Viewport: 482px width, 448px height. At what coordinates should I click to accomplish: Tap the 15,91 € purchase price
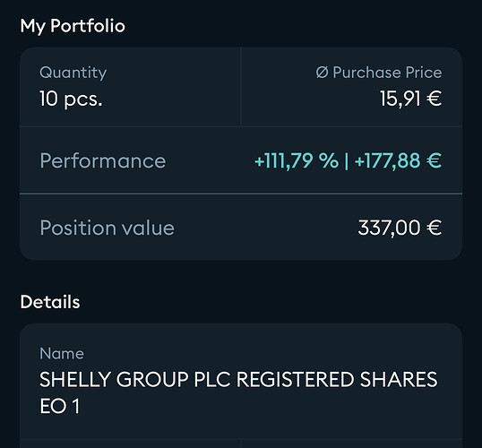pos(411,99)
